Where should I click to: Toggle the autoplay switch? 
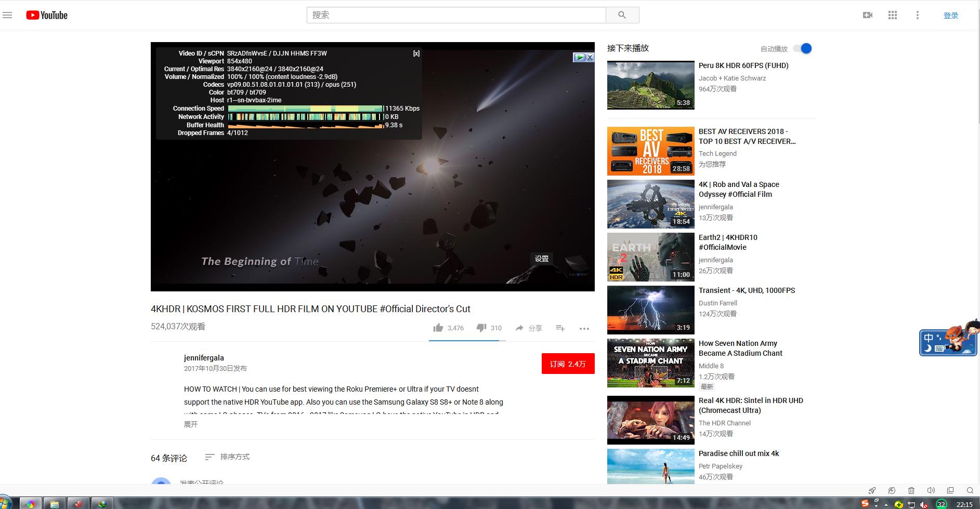coord(803,48)
